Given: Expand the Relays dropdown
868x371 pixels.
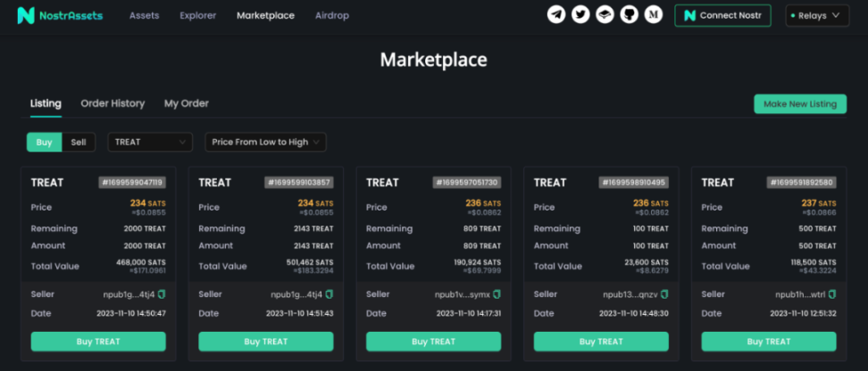Looking at the screenshot, I should pos(816,15).
